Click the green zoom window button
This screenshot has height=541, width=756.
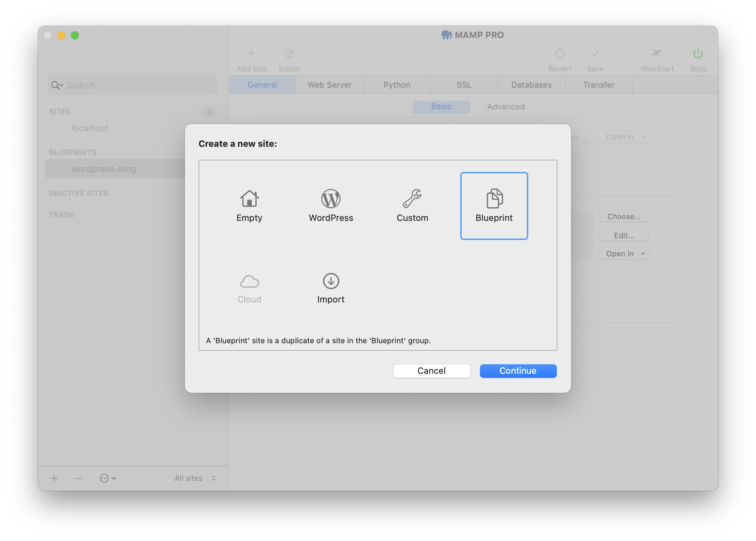(75, 35)
